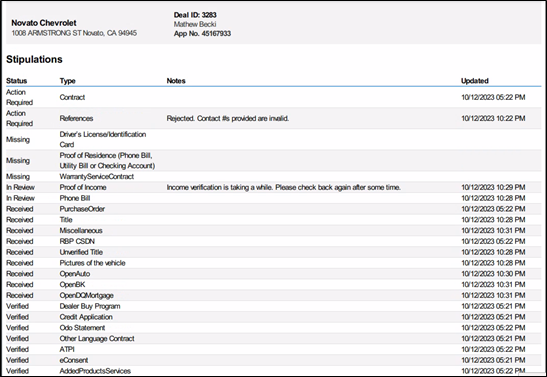Click Missing status of Driver's License row
This screenshot has width=547, height=377.
(18, 140)
